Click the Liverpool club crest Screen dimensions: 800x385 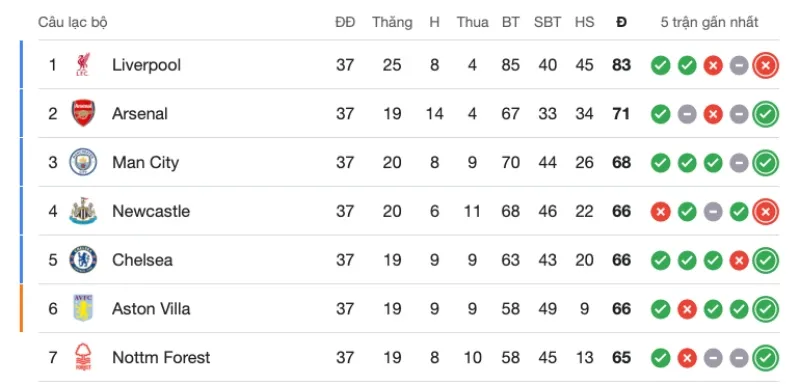pyautogui.click(x=83, y=65)
